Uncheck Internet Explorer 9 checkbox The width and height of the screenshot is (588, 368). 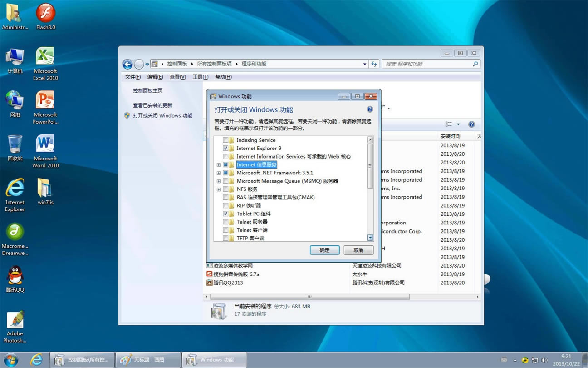(x=225, y=148)
